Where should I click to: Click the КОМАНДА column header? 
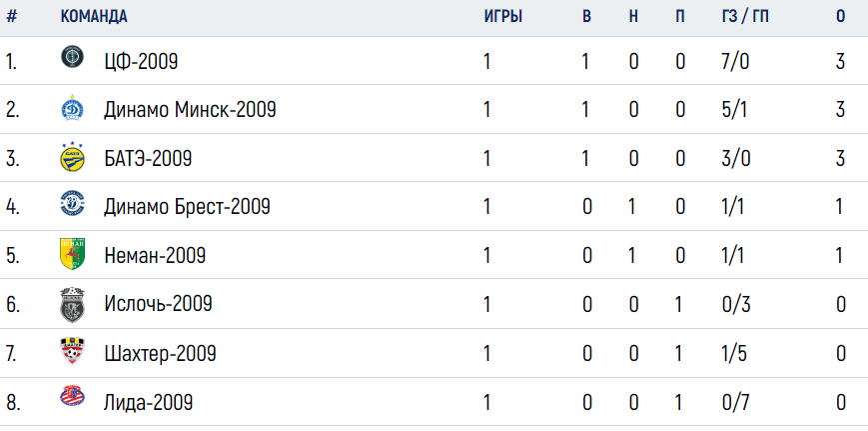[94, 17]
